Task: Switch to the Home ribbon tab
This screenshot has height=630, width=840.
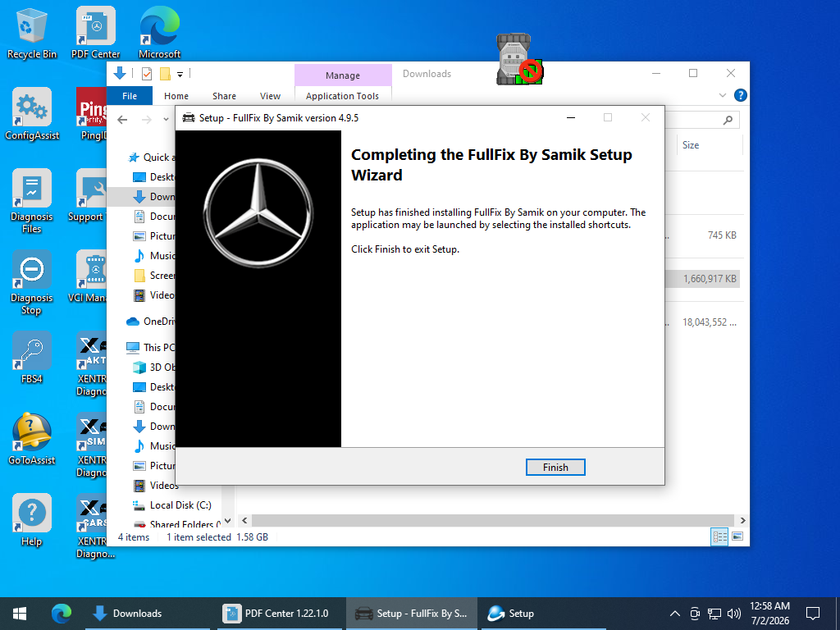Action: 176,96
